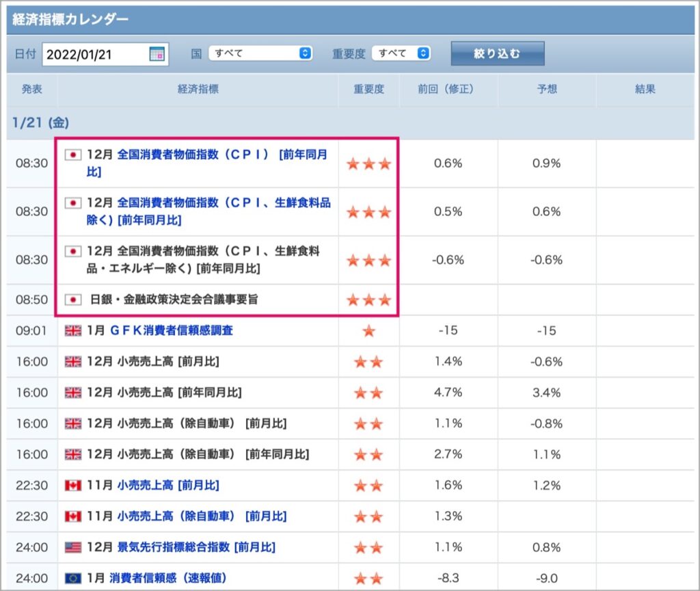Viewport: 700px width, 591px height.
Task: Click the Canada flag beside 11月 小売売上高 [前月比]
Action: [72, 485]
